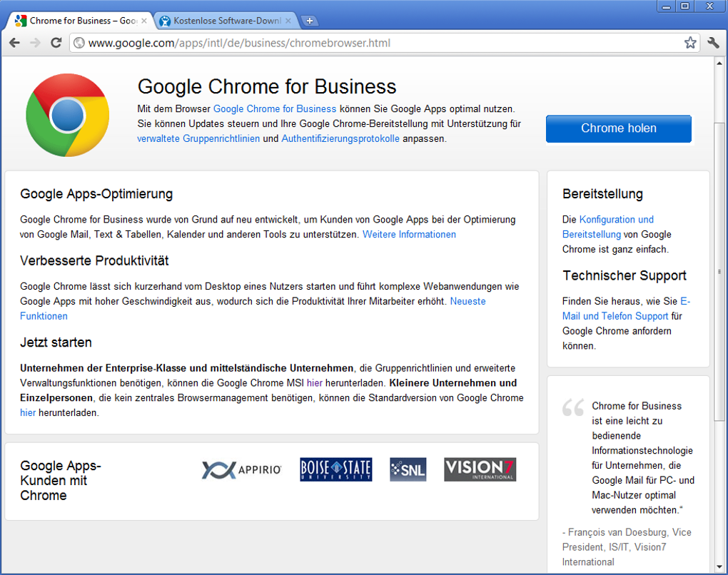Click the Bereitstellung sidebar heading

click(602, 194)
